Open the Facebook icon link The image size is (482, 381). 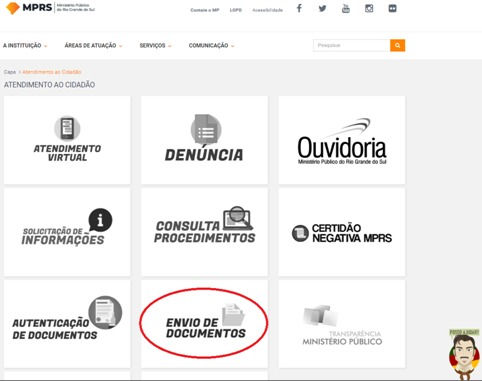(x=299, y=8)
